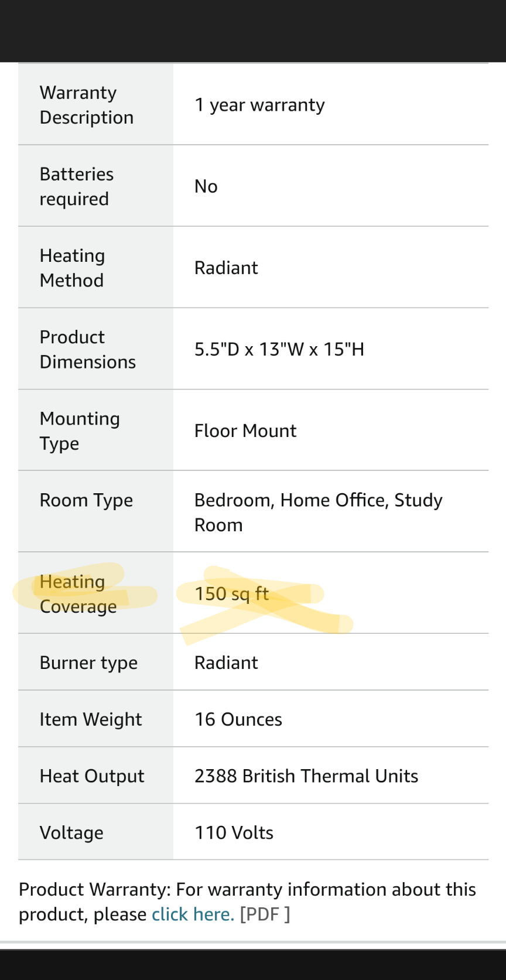Select the 5.5"D x 13"W x 15"H value

[279, 349]
